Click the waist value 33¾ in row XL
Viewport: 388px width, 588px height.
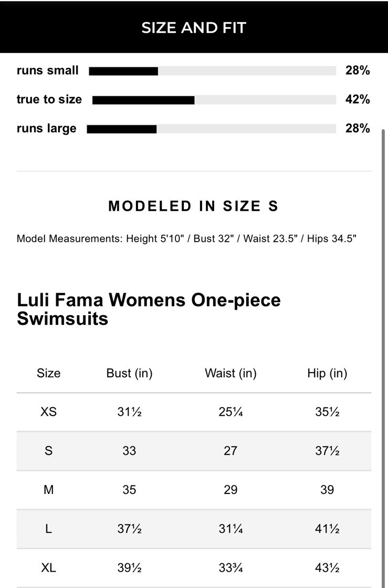coord(230,568)
